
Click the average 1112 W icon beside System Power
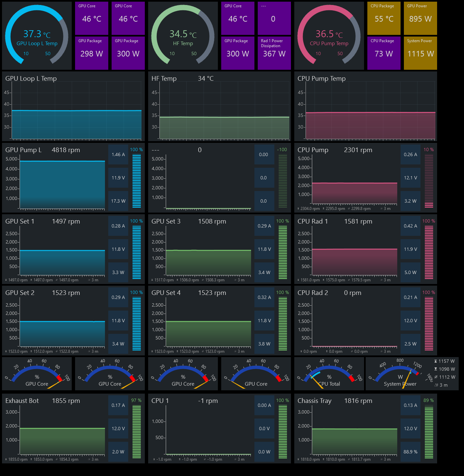[x=435, y=377]
